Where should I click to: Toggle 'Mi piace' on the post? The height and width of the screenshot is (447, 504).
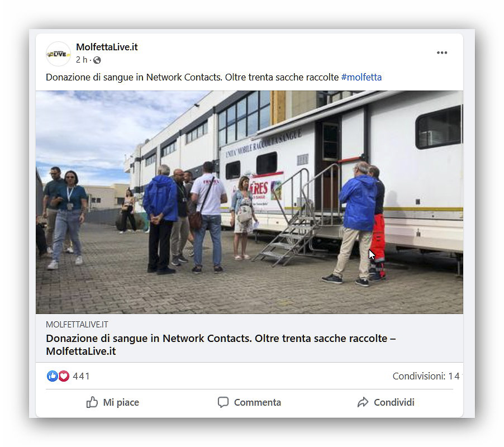[x=112, y=402]
